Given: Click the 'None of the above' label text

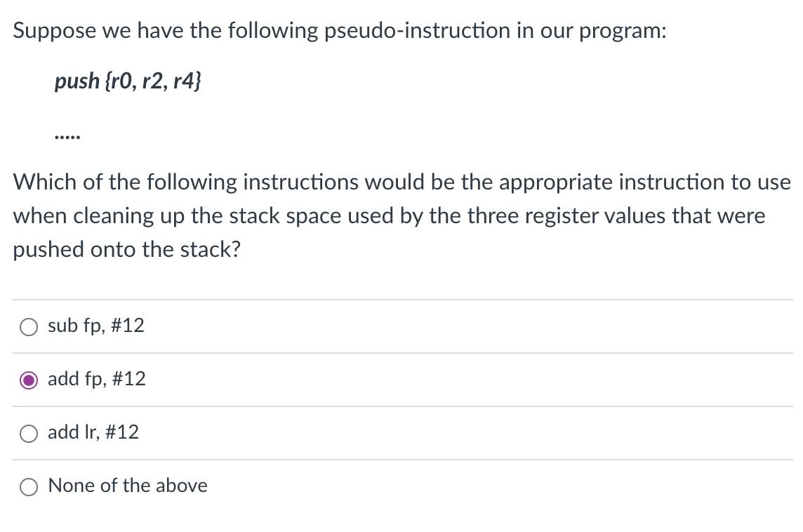Looking at the screenshot, I should 127,486.
